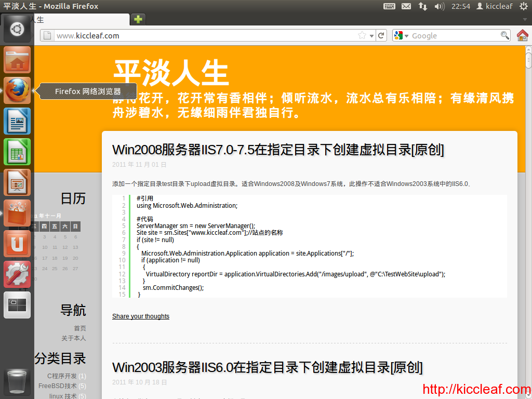Go to the Firefox home page icon

pyautogui.click(x=523, y=35)
